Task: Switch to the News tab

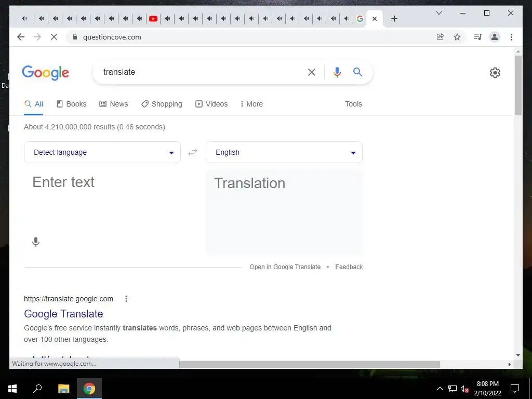Action: (x=114, y=104)
